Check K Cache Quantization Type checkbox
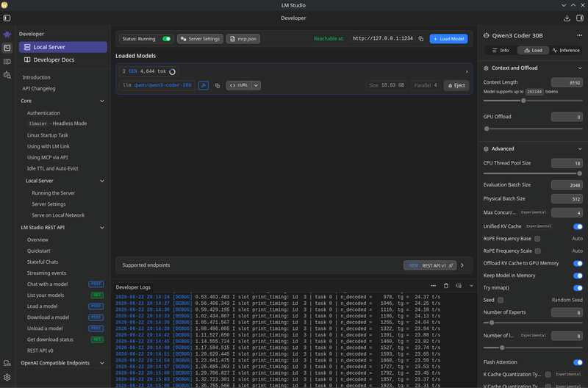 click(548, 374)
